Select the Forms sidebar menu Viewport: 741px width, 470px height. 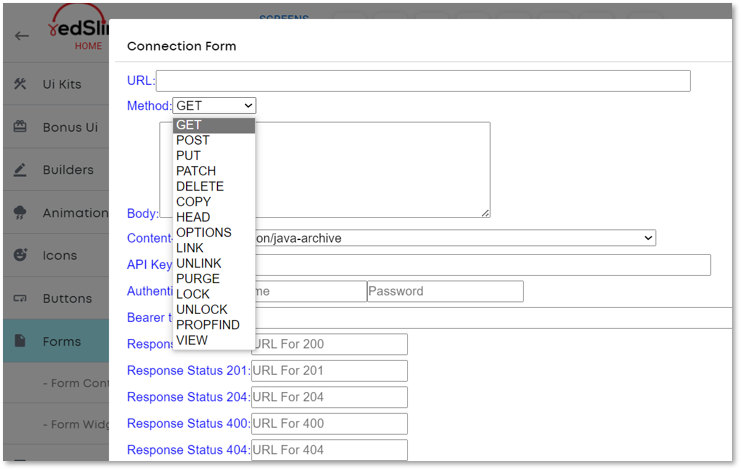point(56,341)
